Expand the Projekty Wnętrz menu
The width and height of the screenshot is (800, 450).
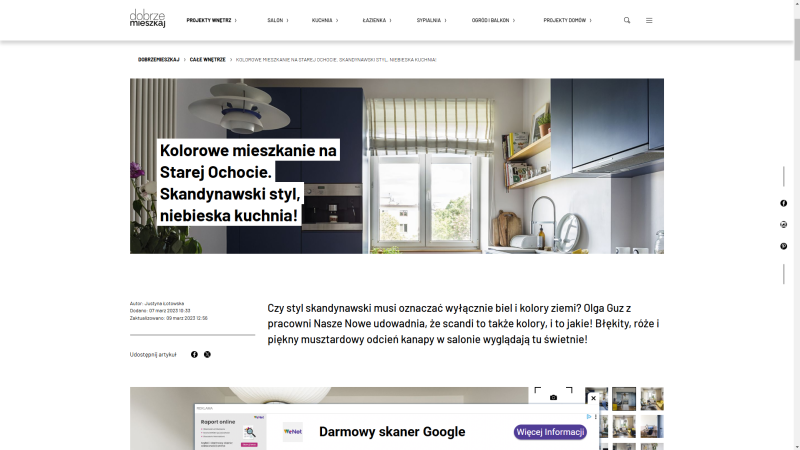click(211, 20)
